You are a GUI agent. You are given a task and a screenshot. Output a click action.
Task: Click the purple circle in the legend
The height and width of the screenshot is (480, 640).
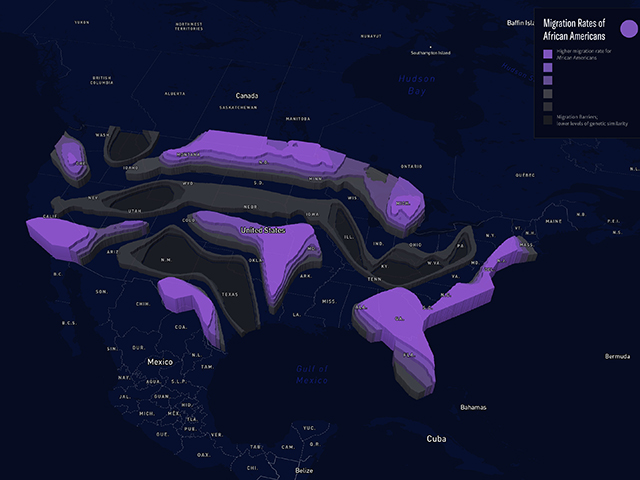(x=628, y=29)
